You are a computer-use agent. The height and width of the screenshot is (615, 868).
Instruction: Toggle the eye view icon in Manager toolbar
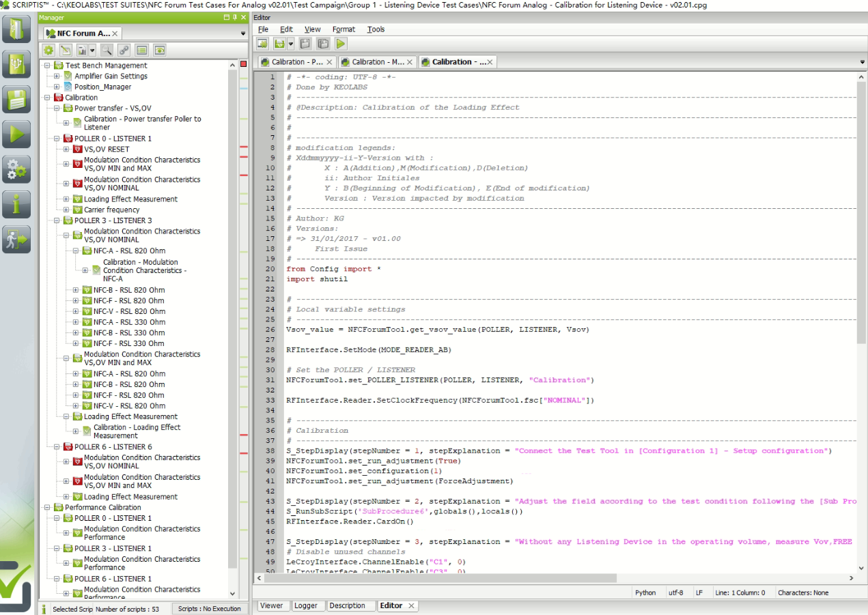click(159, 50)
